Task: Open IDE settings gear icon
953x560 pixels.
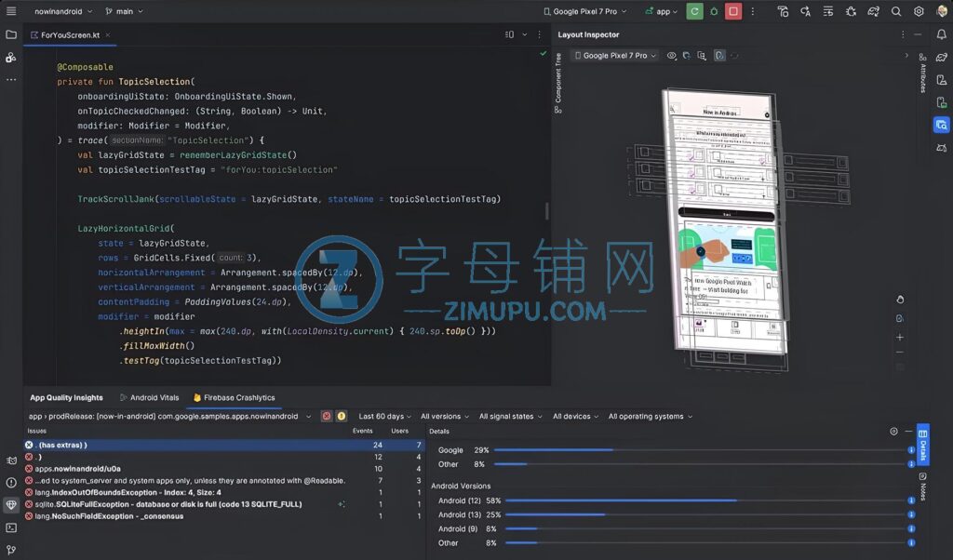Action: point(919,11)
